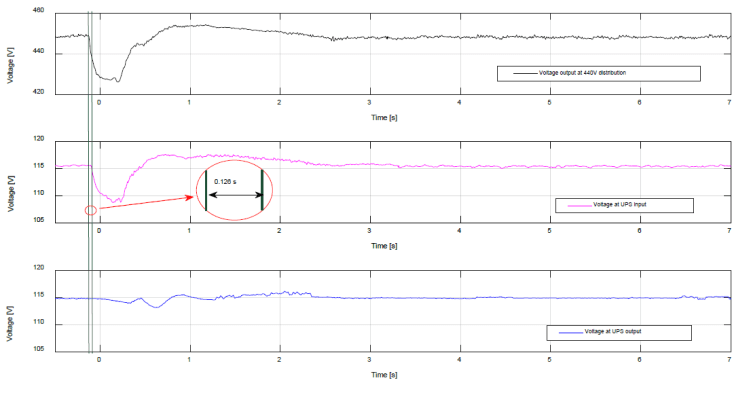Screen dimensions: 749x393
Task: Click legend text 'Voltage output at 440V distribution'
Action: (582, 73)
